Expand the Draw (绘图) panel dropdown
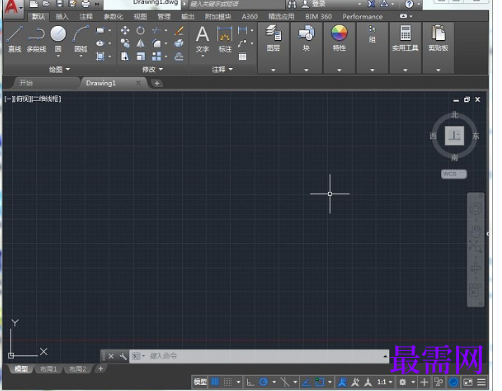The image size is (502, 391). coord(59,69)
